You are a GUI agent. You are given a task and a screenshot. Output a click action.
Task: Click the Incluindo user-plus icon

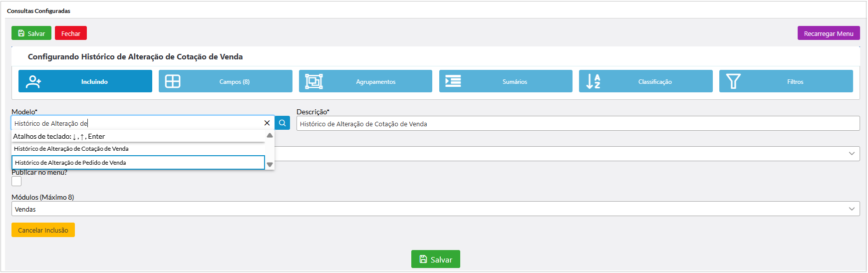[x=33, y=81]
